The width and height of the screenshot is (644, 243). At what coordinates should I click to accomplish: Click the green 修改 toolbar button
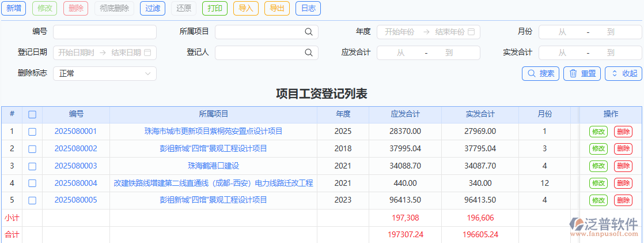click(45, 8)
